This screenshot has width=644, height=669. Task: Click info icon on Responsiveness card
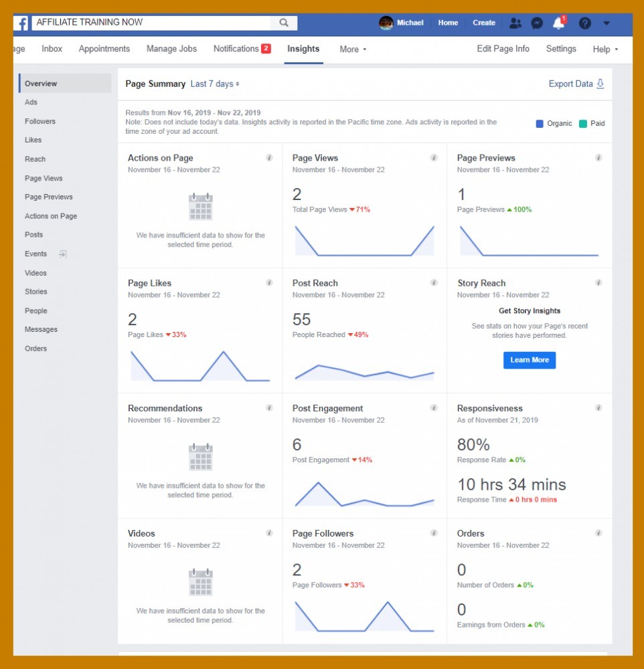[x=598, y=408]
